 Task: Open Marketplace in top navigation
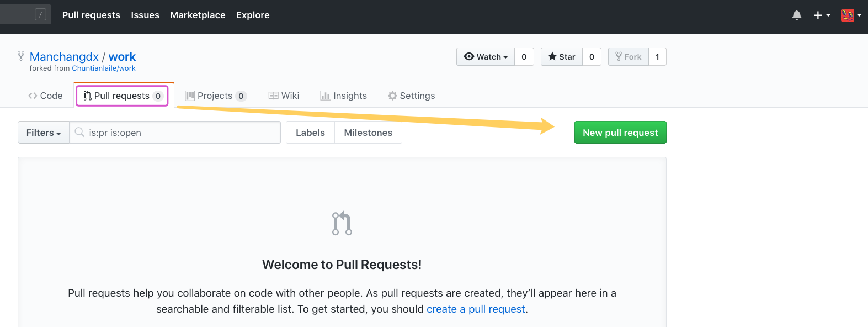point(198,15)
